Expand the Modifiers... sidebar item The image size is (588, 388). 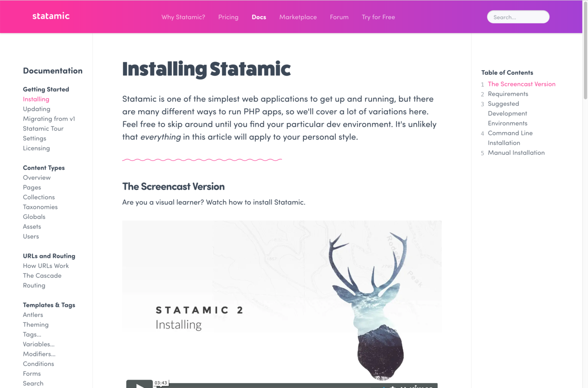[39, 354]
